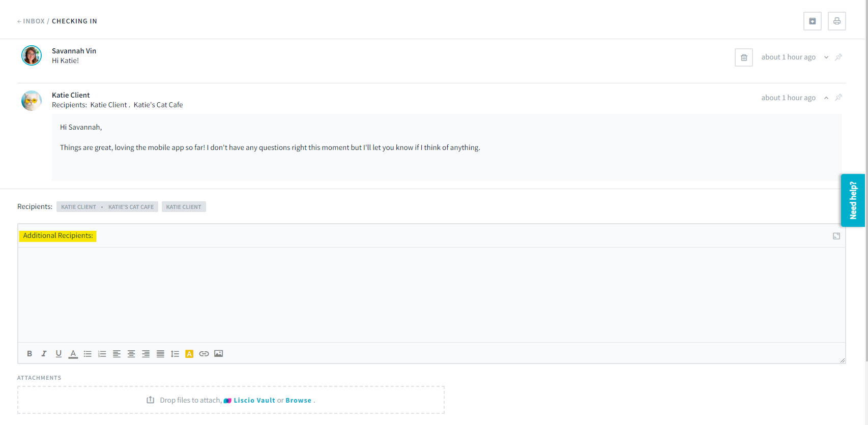
Task: Insert a hyperlink
Action: [x=204, y=354]
